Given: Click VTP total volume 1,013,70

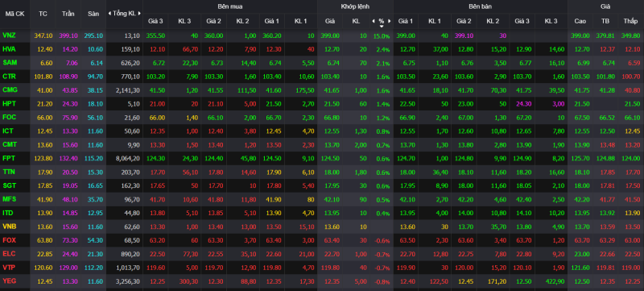Looking at the screenshot, I should pyautogui.click(x=129, y=267).
